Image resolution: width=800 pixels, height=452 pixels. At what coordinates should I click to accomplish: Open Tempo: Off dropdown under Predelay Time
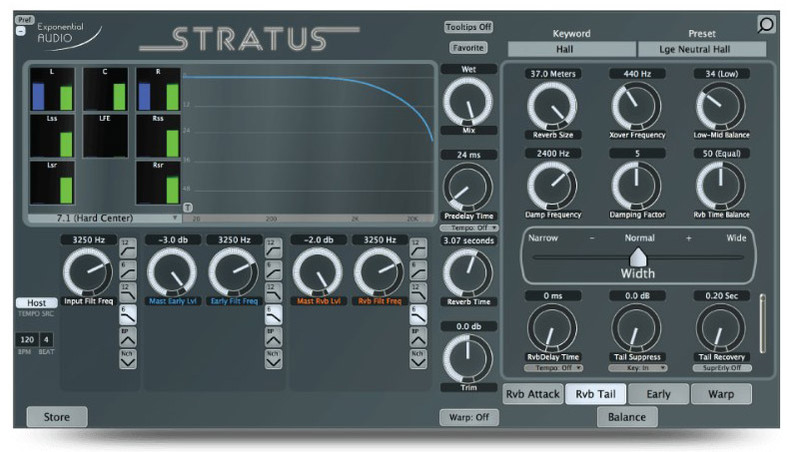[x=469, y=228]
